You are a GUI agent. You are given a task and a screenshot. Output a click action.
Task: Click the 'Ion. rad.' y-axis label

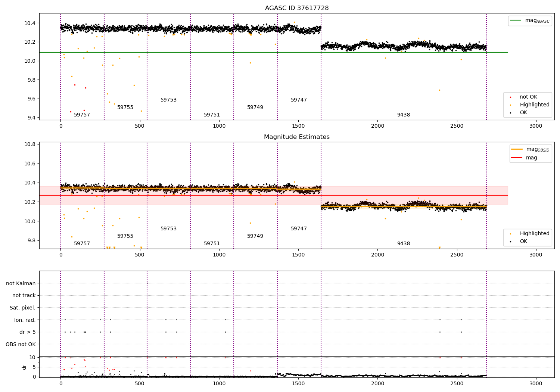pyautogui.click(x=25, y=320)
